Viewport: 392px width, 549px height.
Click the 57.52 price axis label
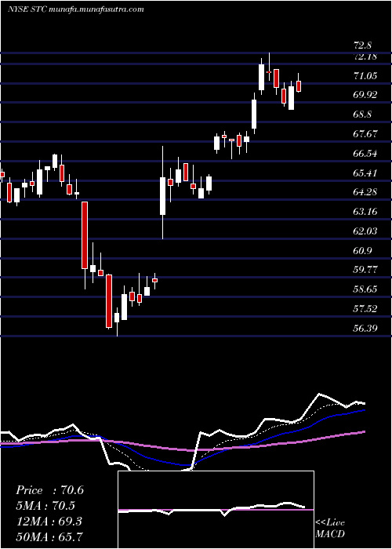pos(365,308)
